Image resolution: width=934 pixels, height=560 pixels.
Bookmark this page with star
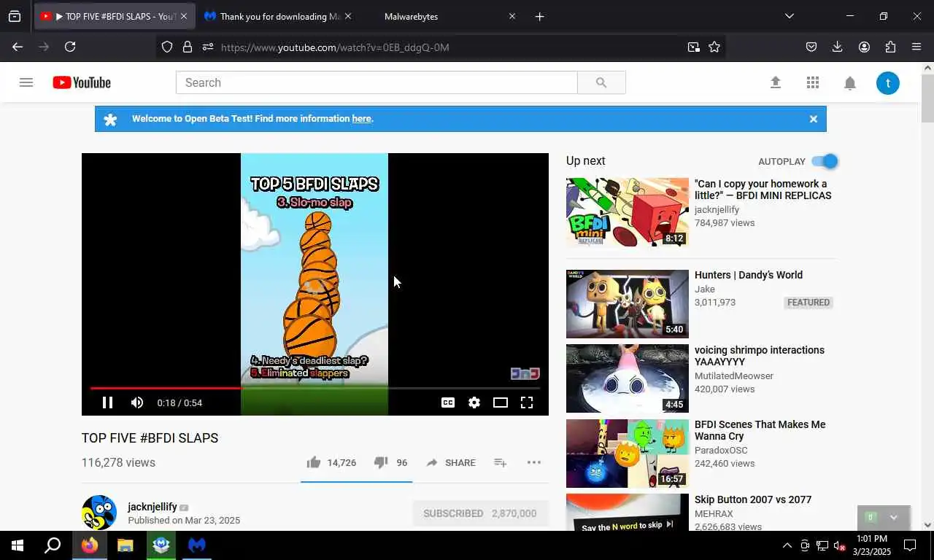(x=714, y=47)
